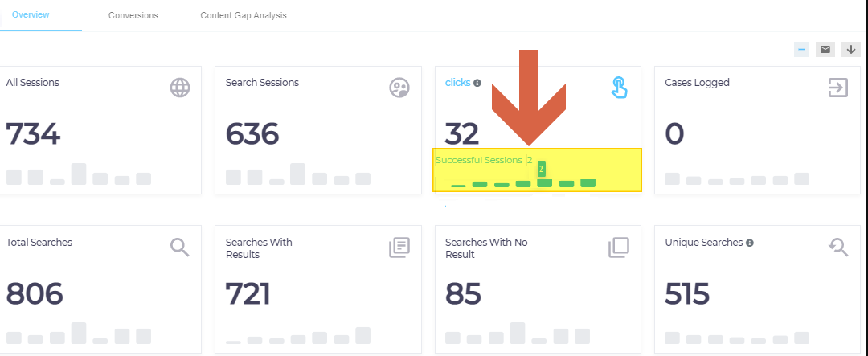Click the blue clicks link
This screenshot has width=868, height=356.
[457, 83]
